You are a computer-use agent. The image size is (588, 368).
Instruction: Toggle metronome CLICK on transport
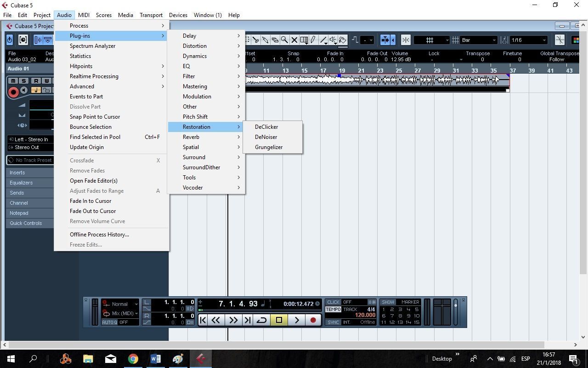pyautogui.click(x=333, y=302)
